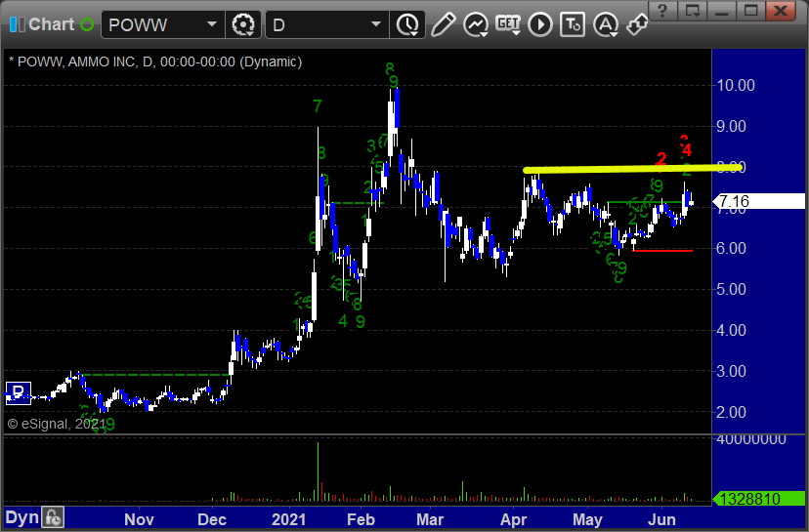Image resolution: width=809 pixels, height=532 pixels.
Task: Click the Nov label on time axis
Action: 139,519
